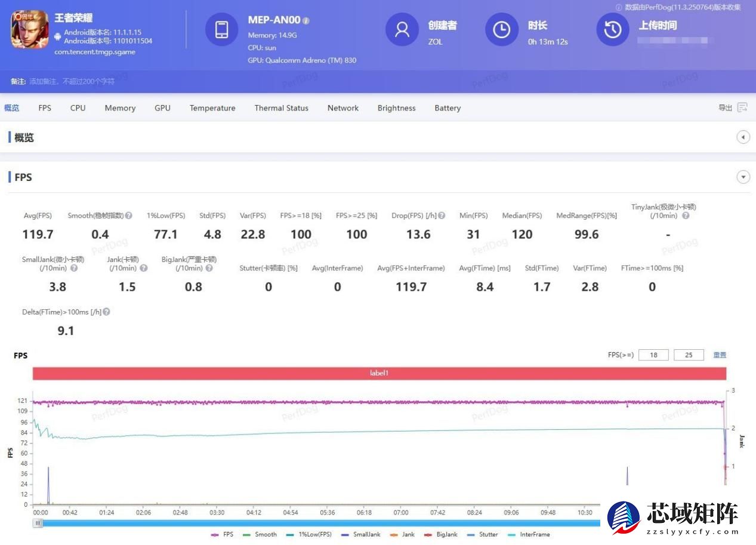The height and width of the screenshot is (545, 756).
Task: Open the Temperature tab
Action: (212, 108)
